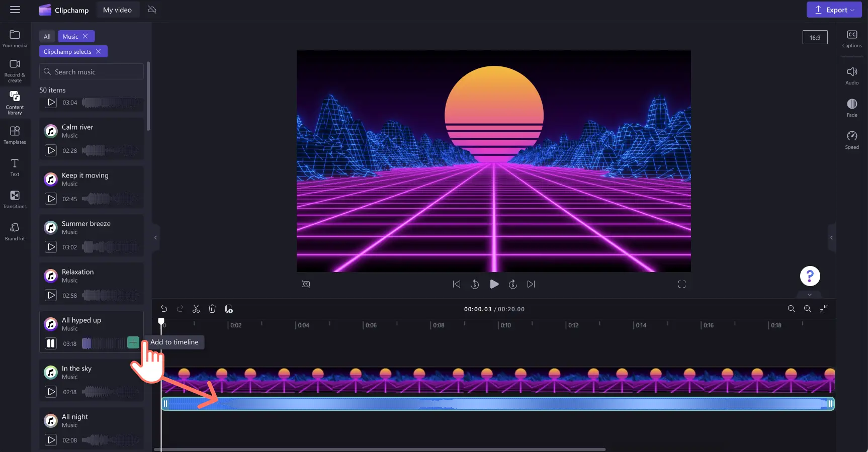Open Audio settings panel
Screen dimensions: 868x452
[x=852, y=75]
